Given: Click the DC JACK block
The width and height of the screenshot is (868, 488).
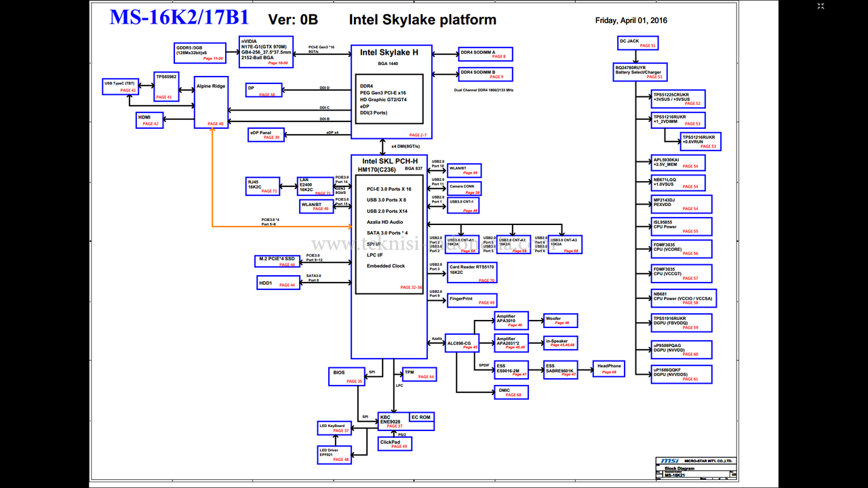Looking at the screenshot, I should (x=638, y=43).
